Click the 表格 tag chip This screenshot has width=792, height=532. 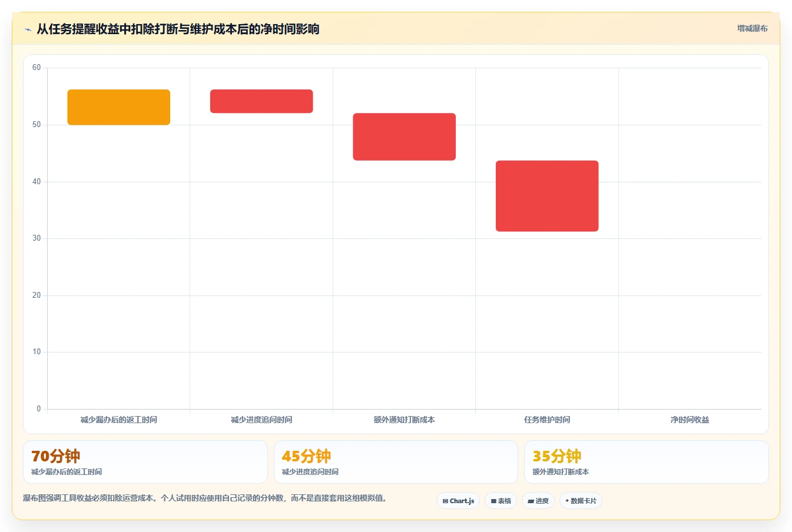pyautogui.click(x=501, y=501)
